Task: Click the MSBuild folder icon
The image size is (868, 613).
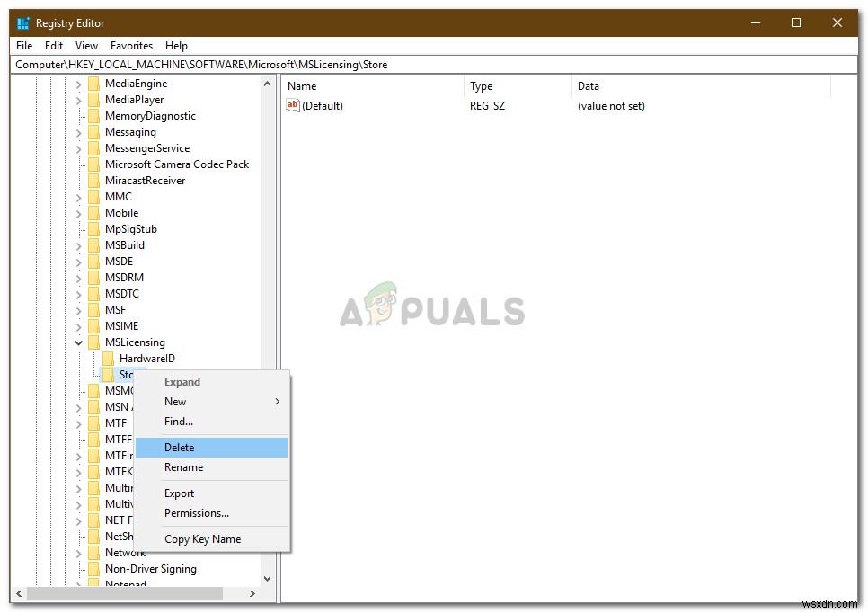Action: pos(94,245)
